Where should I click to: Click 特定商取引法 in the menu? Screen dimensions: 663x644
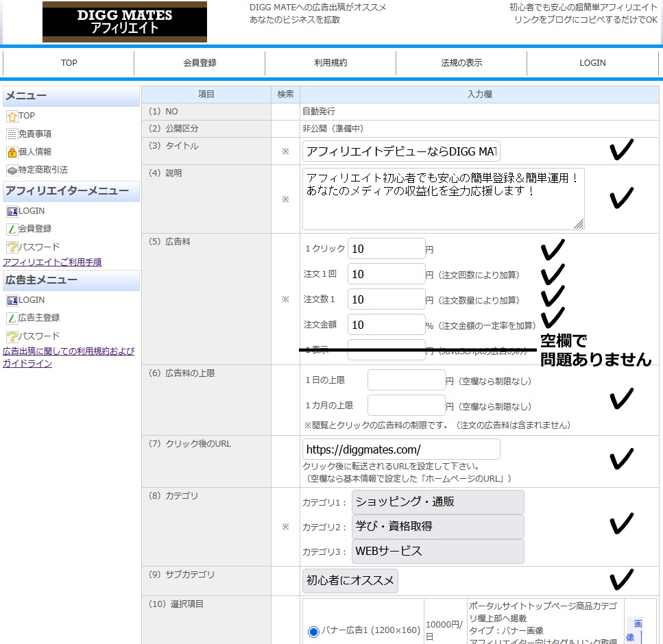tap(43, 170)
